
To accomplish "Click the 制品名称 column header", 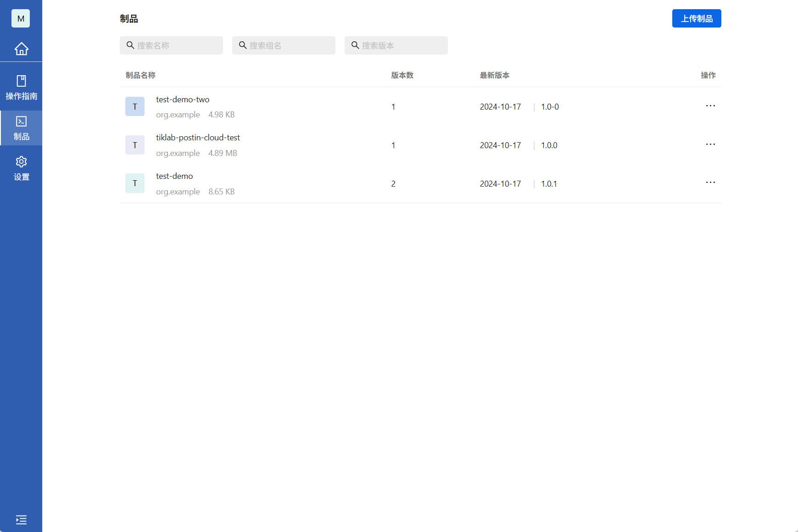I will click(x=140, y=75).
